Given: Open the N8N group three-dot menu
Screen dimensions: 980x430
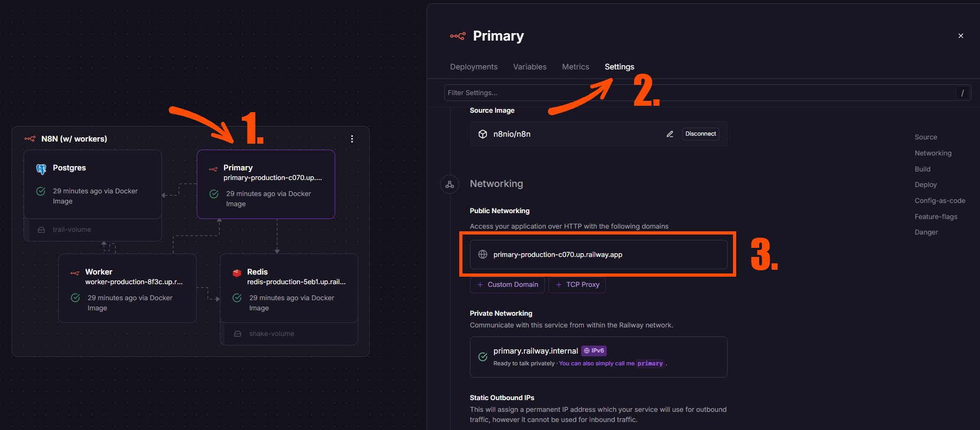Looking at the screenshot, I should tap(352, 139).
